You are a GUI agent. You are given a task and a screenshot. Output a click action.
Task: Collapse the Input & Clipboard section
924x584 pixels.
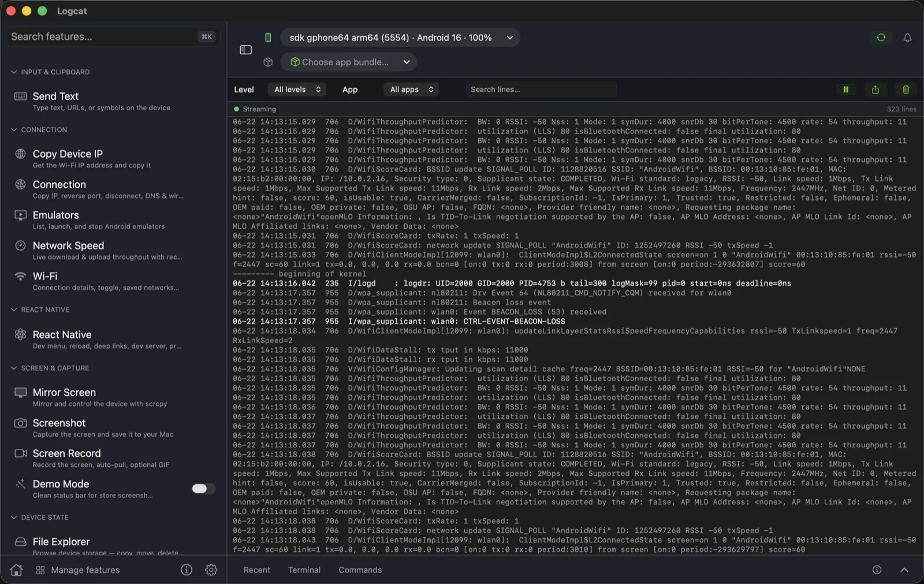point(50,72)
